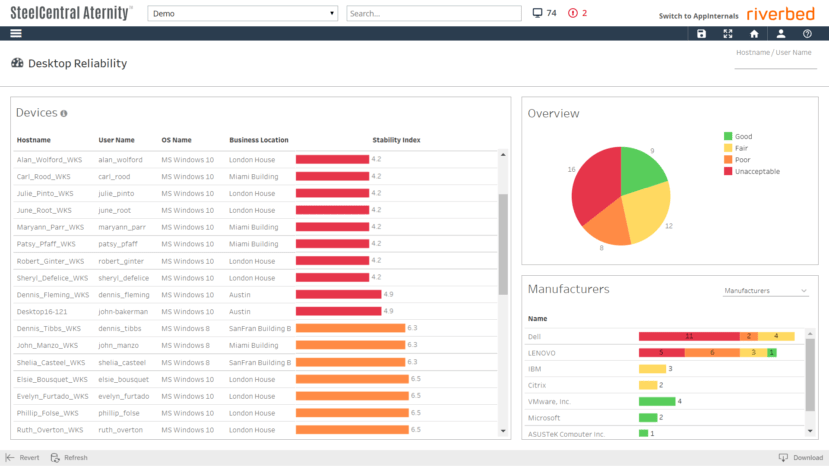Select Alan_Wolford_WKS hostname
Viewport: 829px width, 466px height.
49,160
